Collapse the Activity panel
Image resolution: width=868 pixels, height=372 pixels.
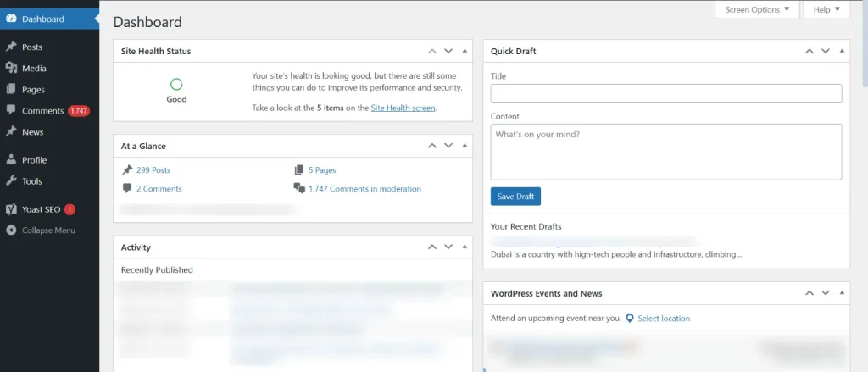465,247
